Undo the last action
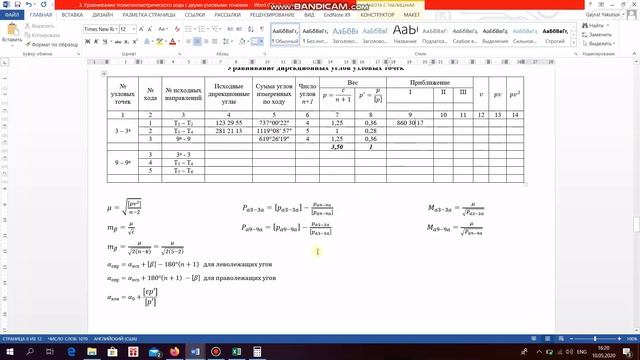 [x=29, y=4]
